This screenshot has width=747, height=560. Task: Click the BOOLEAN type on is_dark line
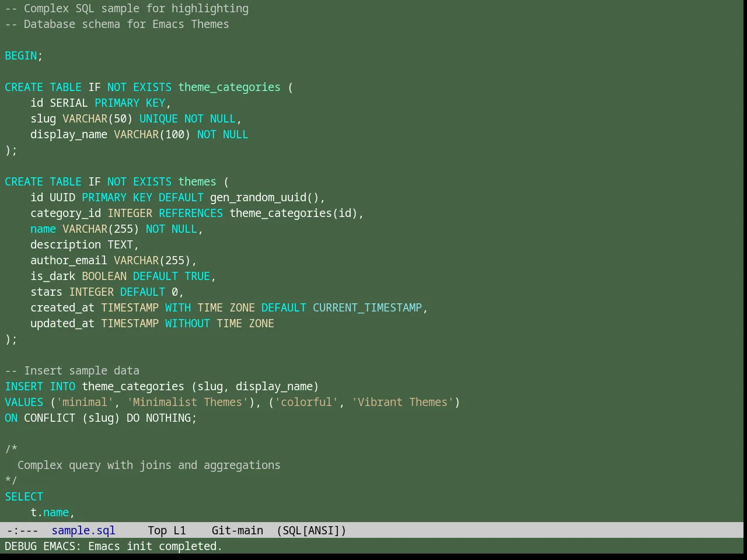104,276
